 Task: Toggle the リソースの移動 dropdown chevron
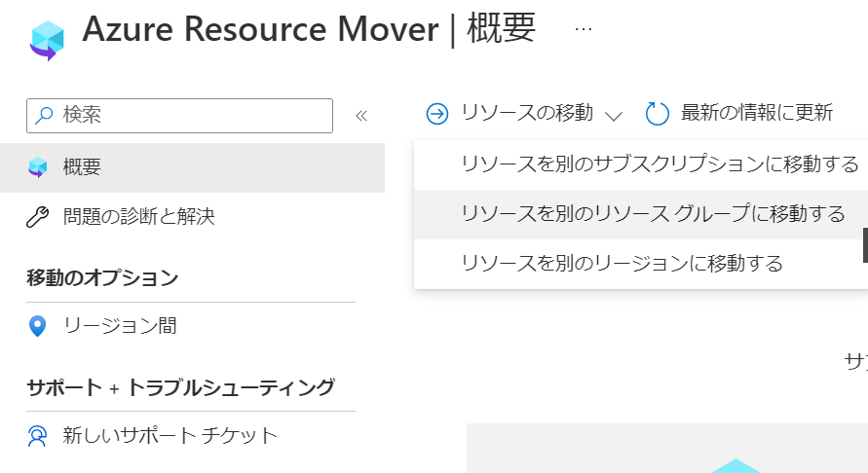coord(614,116)
